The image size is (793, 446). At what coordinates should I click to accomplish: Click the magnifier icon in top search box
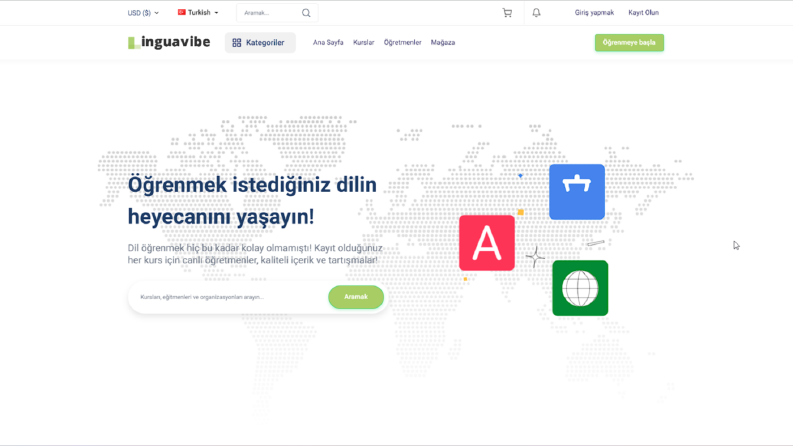(306, 13)
